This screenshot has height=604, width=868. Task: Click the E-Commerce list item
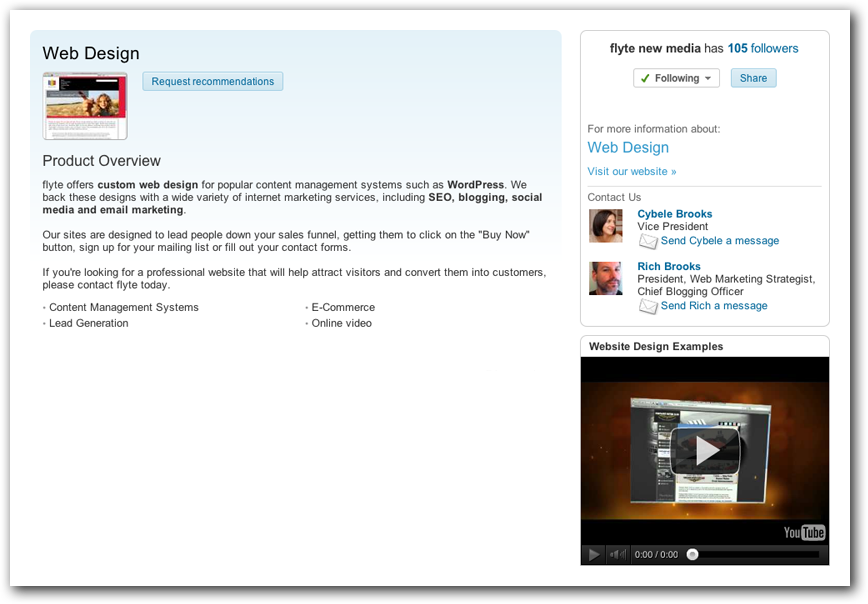(343, 307)
